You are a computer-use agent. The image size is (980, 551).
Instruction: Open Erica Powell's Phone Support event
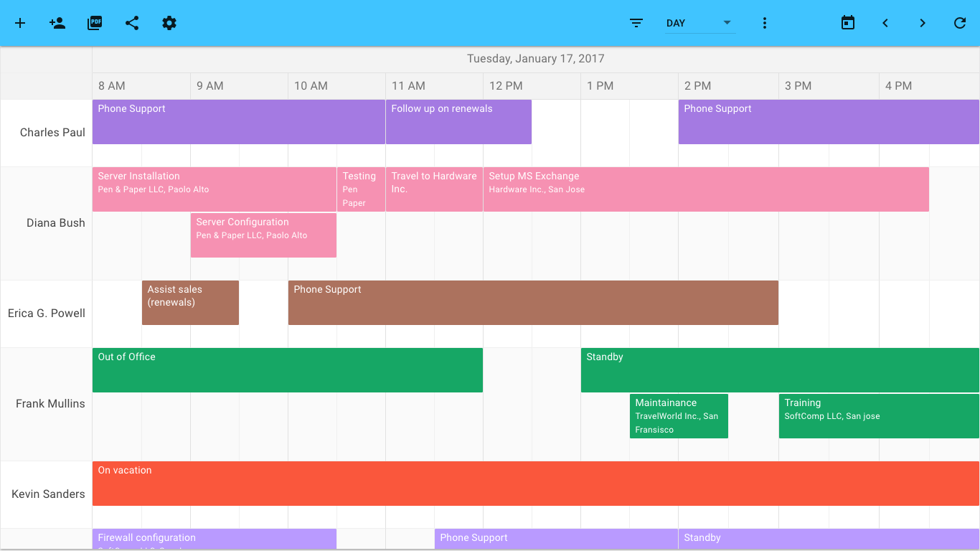(533, 303)
